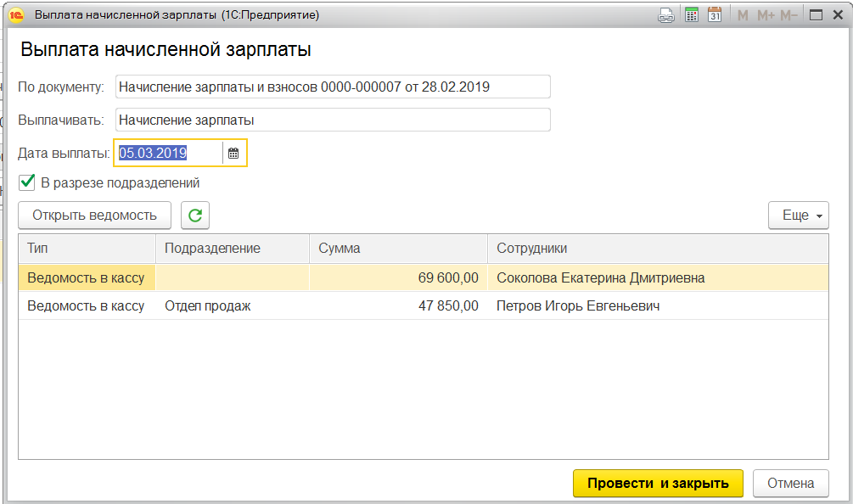Click the M+ memory add button
This screenshot has width=853, height=504.
click(x=765, y=14)
